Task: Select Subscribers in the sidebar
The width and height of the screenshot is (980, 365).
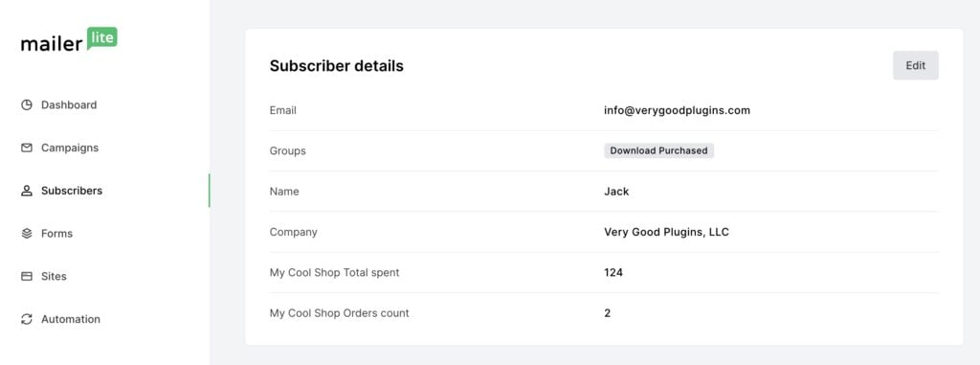Action: tap(72, 191)
